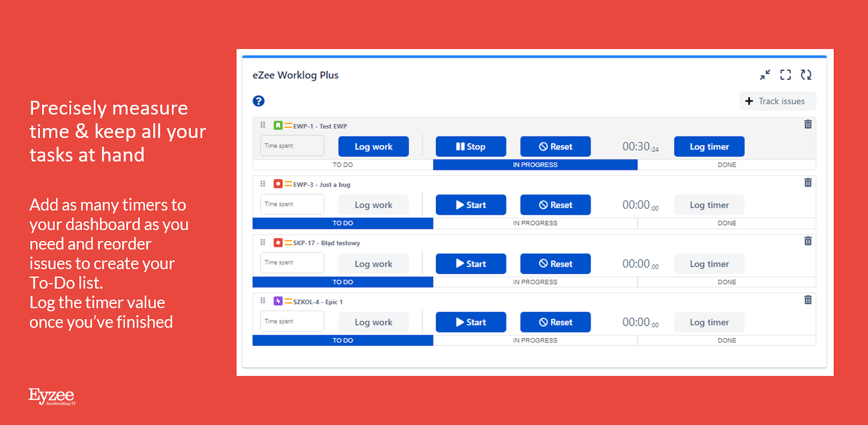Click the minimize gadget arrows icon
The image size is (868, 425).
tap(765, 75)
